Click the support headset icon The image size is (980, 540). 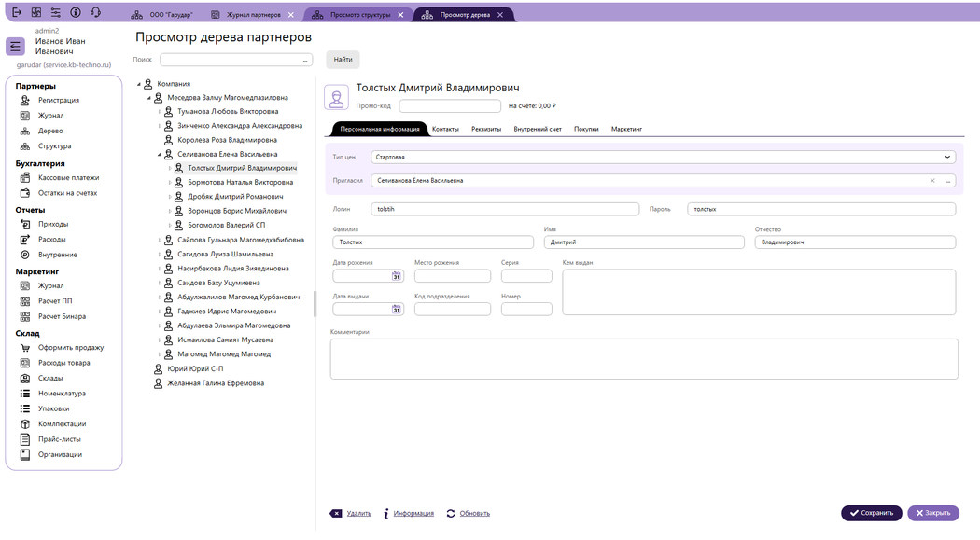click(95, 12)
